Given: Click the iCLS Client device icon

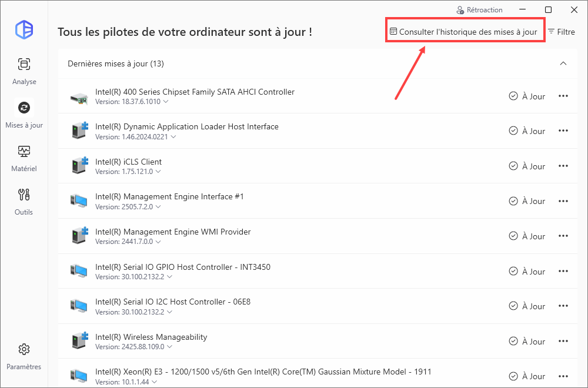Looking at the screenshot, I should (x=79, y=166).
